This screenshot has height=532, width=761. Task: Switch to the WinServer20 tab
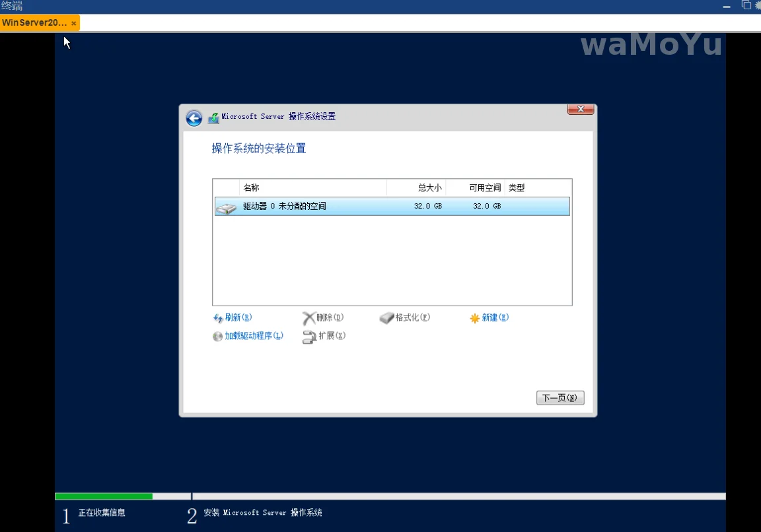pos(34,22)
